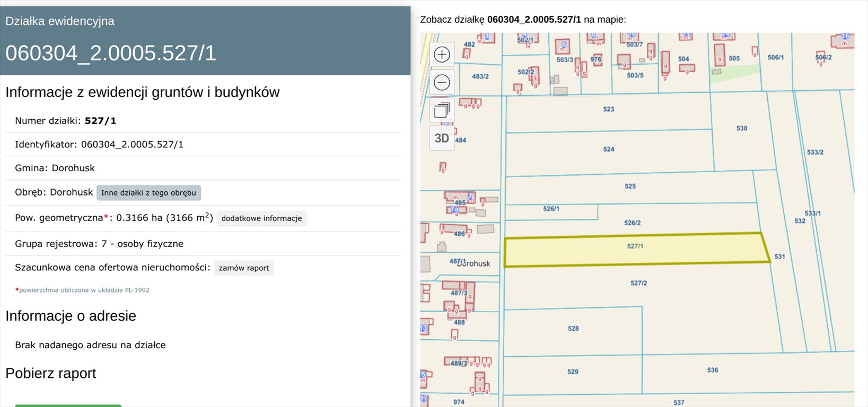
Task: Select parcel 526/1 on the map
Action: [551, 213]
